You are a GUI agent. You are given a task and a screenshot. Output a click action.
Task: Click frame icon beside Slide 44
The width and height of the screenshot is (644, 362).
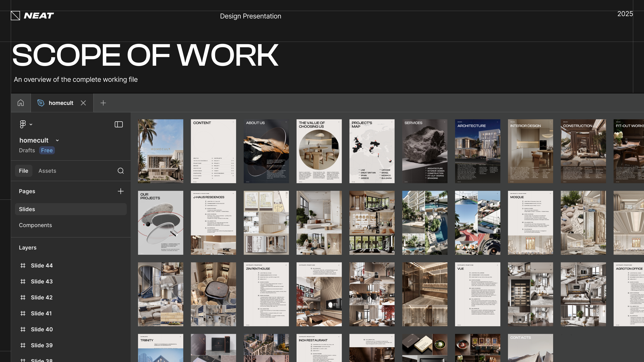23,266
